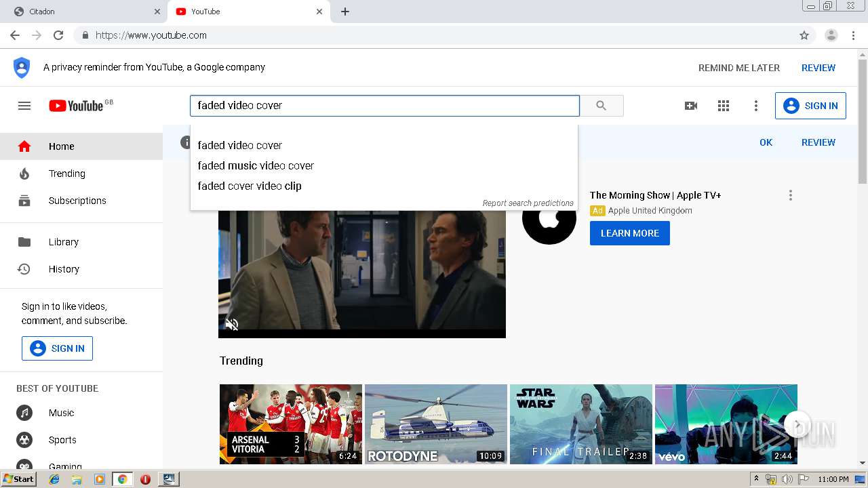Click the taskbar volume icon
868x488 pixels.
(x=787, y=479)
